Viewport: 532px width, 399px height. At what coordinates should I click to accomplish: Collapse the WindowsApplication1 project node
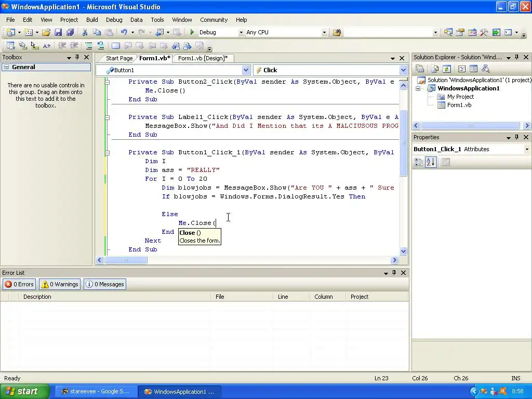pyautogui.click(x=418, y=88)
